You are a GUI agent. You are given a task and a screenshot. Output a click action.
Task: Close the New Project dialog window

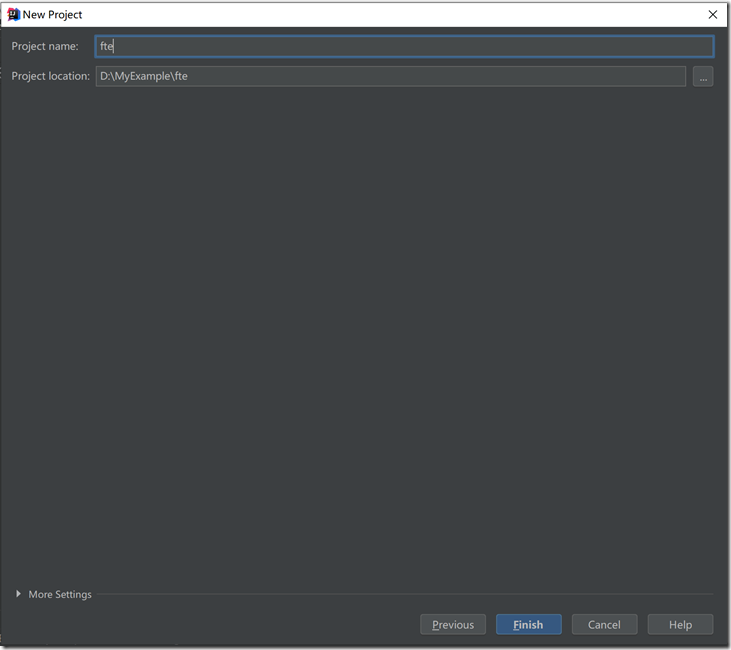(x=713, y=14)
